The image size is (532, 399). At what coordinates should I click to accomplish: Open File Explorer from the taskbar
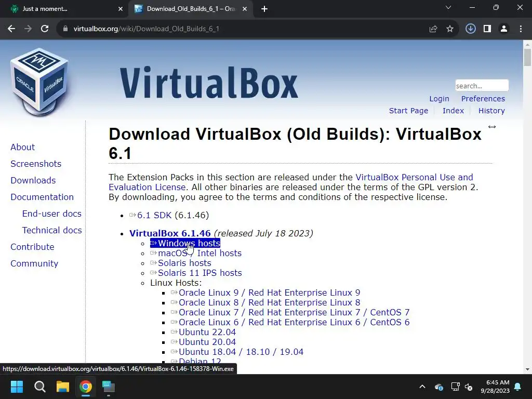tap(63, 387)
